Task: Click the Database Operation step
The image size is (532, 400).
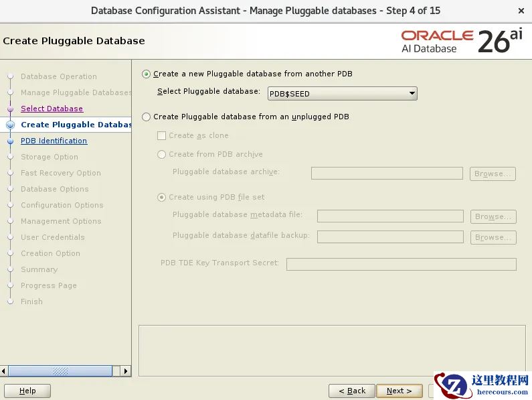Action: point(59,76)
